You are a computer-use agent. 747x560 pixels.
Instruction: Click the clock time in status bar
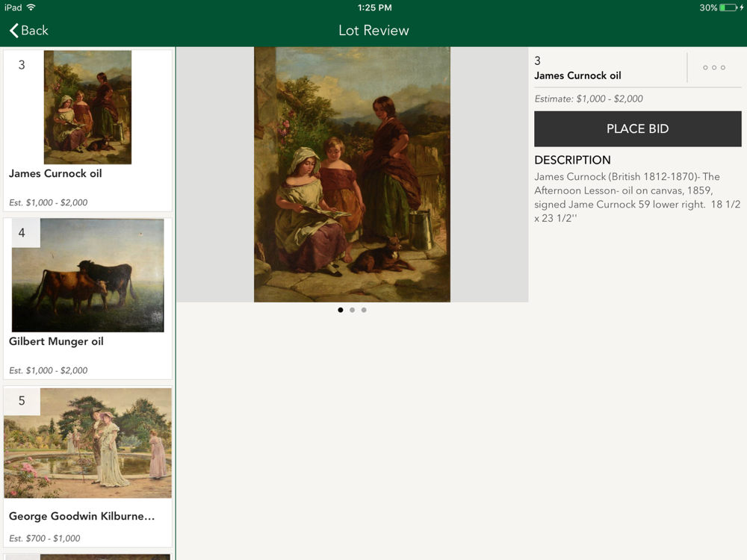374,7
